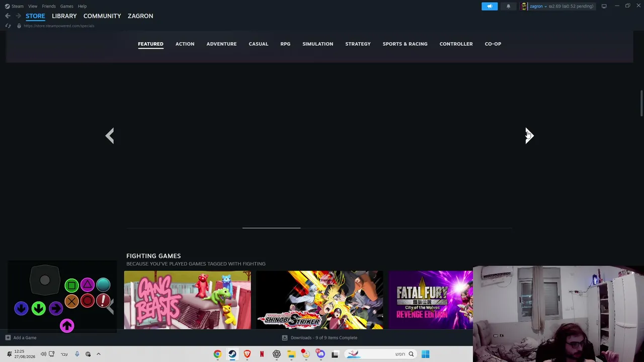Click the pink up-arrow overlay button
This screenshot has width=644, height=362.
[67, 326]
